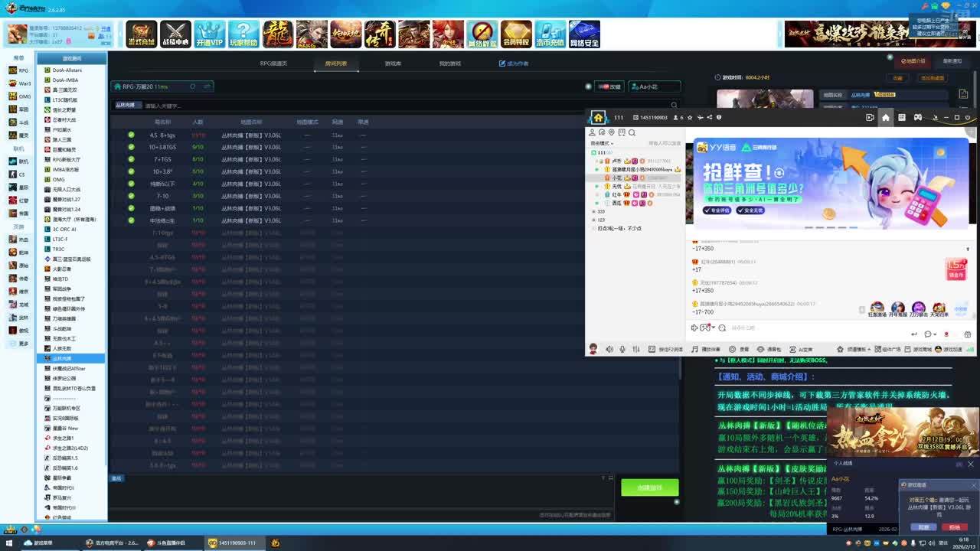The height and width of the screenshot is (551, 980).
Task: Click the gamepad icon in YY title bar
Action: click(x=917, y=118)
